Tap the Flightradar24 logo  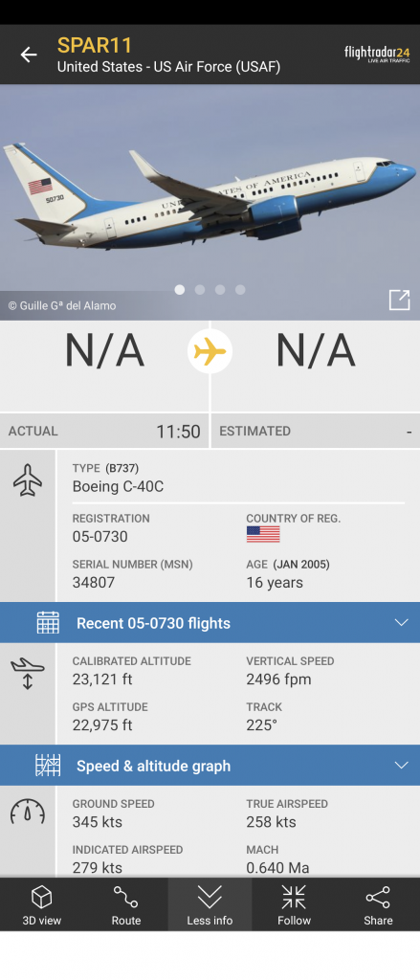377,55
